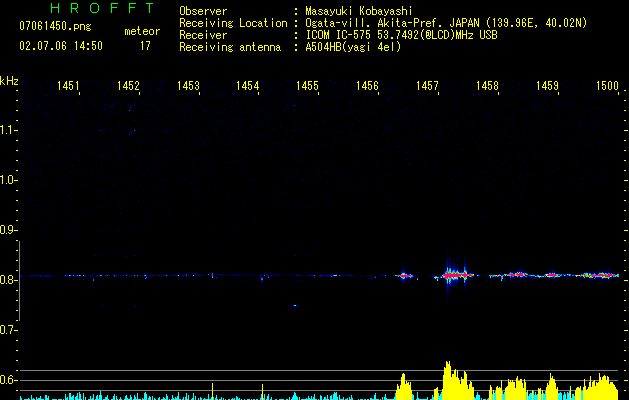Click the Receiver field label
629x400 pixels.
(203, 35)
